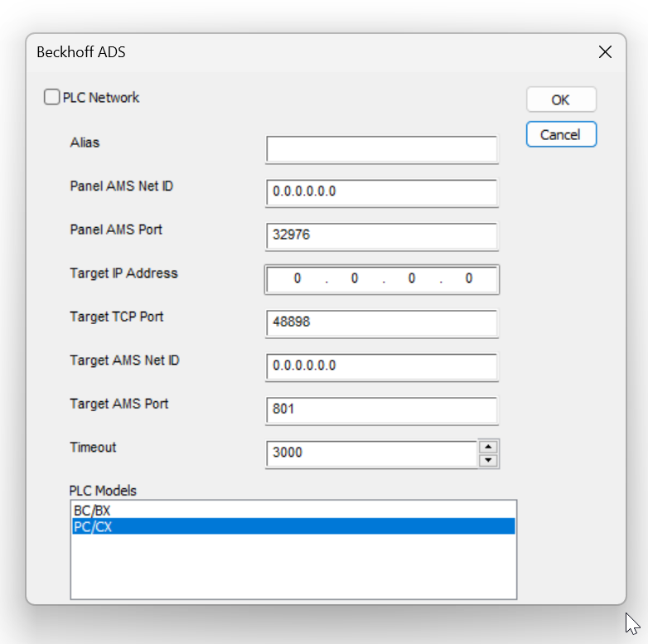Click the Timeout value field
648x644 pixels.
tap(371, 454)
